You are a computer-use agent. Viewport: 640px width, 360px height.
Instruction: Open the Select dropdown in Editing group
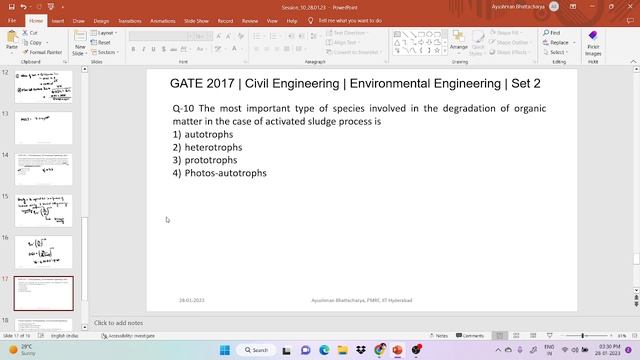[556, 52]
